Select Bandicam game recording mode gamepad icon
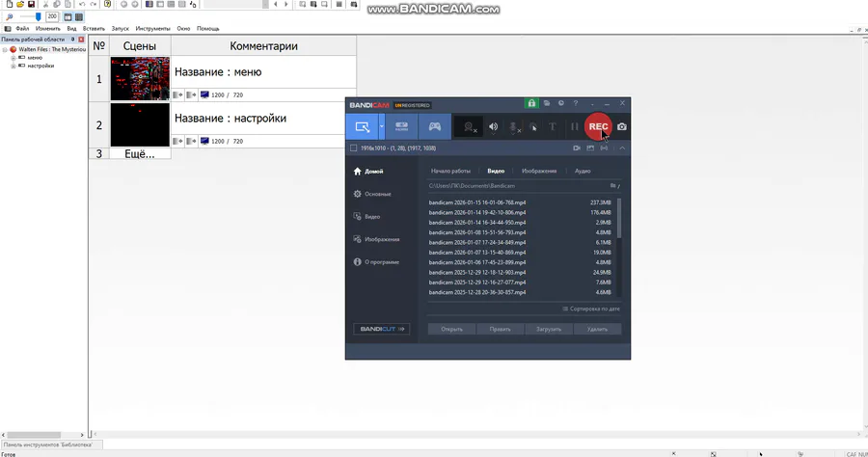This screenshot has width=868, height=457. [435, 126]
